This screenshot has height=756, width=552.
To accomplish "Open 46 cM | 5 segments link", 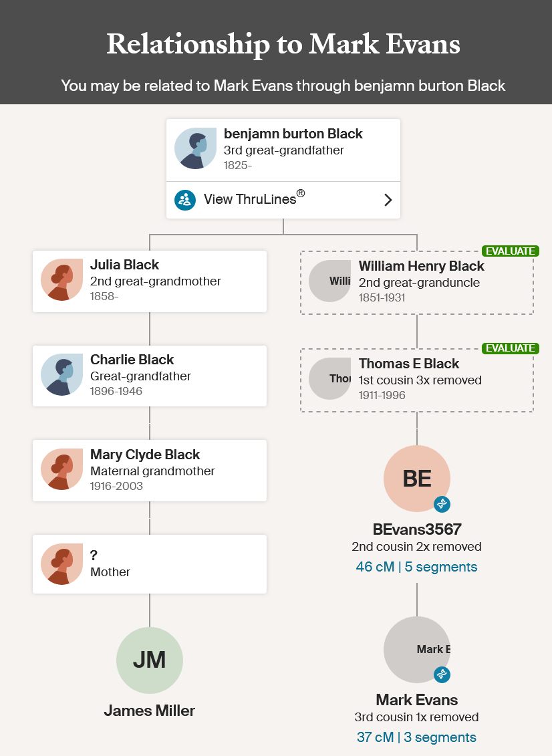I will (416, 567).
